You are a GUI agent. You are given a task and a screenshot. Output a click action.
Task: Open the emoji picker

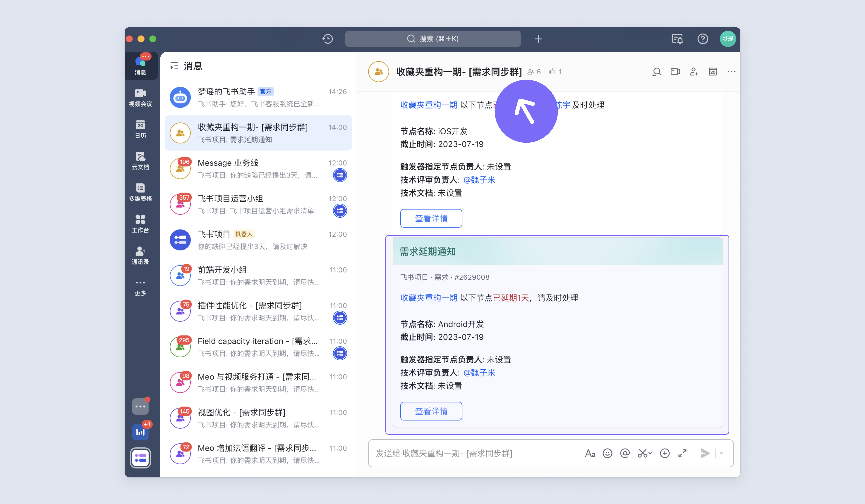point(607,453)
